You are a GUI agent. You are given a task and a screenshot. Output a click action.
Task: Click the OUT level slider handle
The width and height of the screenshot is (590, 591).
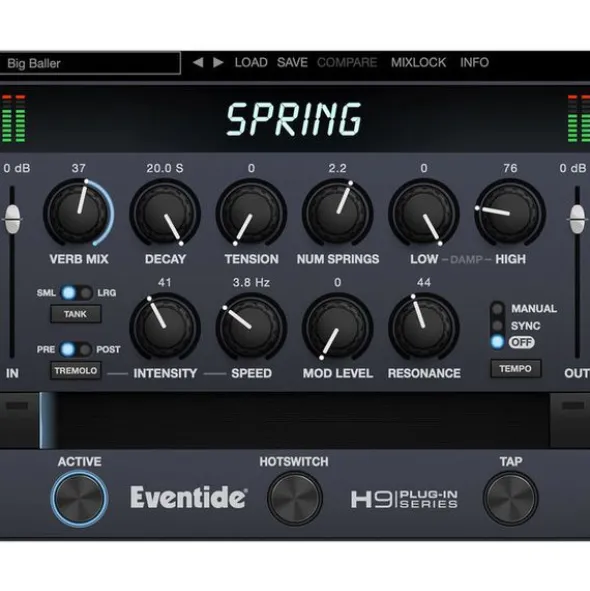point(577,219)
